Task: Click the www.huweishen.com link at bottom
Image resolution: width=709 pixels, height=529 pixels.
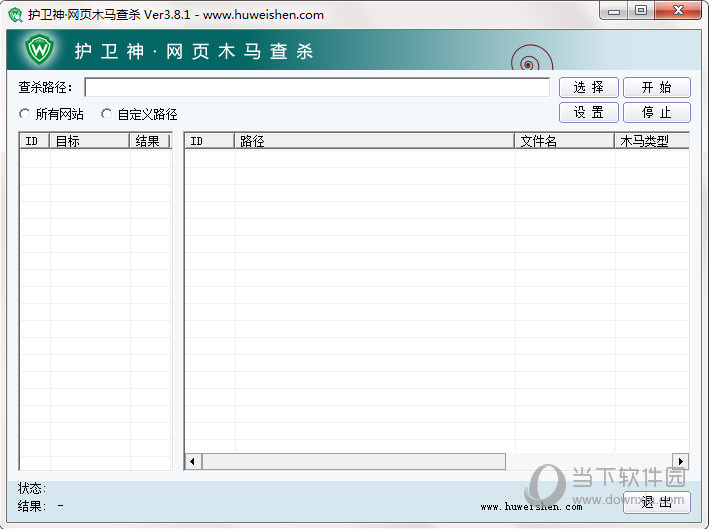Action: click(531, 507)
